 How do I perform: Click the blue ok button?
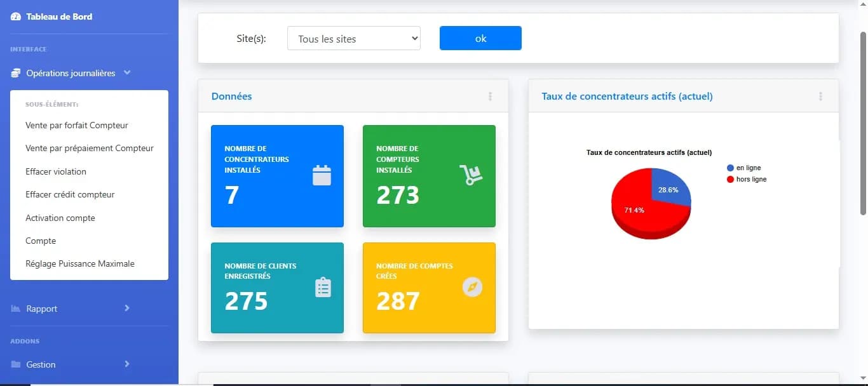[480, 38]
